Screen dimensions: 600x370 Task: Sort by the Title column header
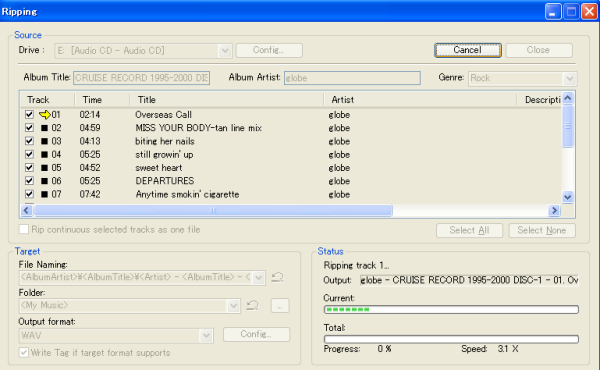tap(227, 100)
